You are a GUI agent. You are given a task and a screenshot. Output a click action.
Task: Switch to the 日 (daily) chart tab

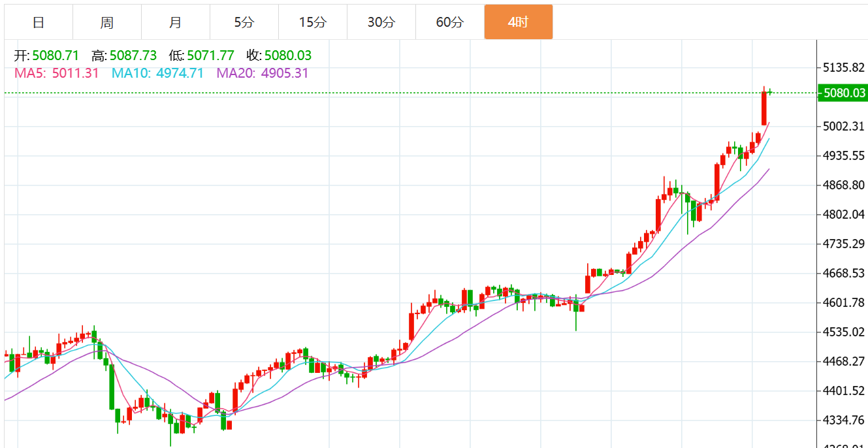point(39,22)
